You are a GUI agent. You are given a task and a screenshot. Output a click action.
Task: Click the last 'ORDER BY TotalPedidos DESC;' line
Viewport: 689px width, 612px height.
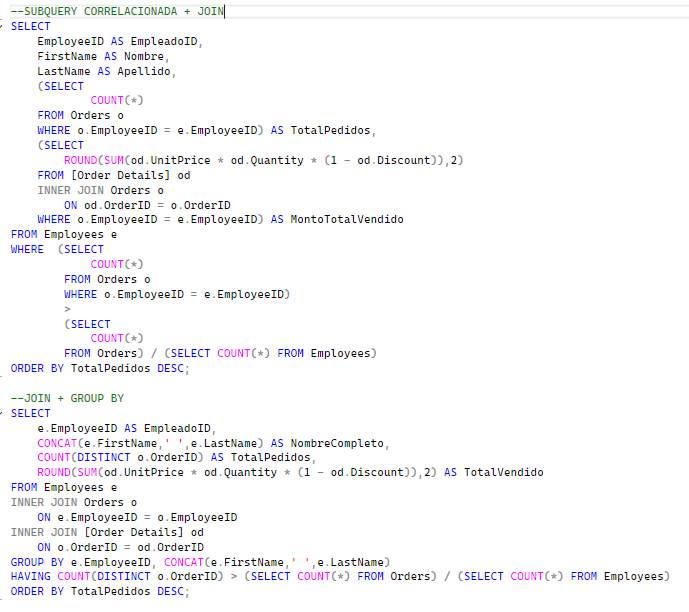(x=100, y=591)
